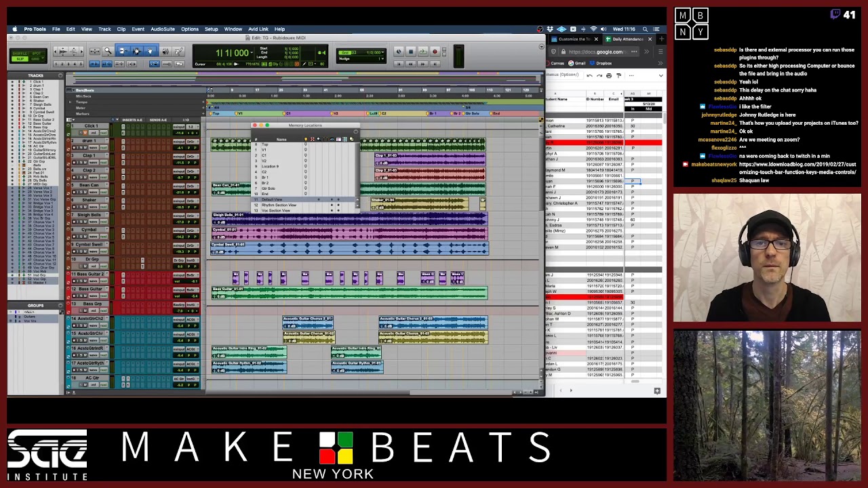Image resolution: width=868 pixels, height=488 pixels.
Task: Open the AudioSuite menu
Action: 163,29
